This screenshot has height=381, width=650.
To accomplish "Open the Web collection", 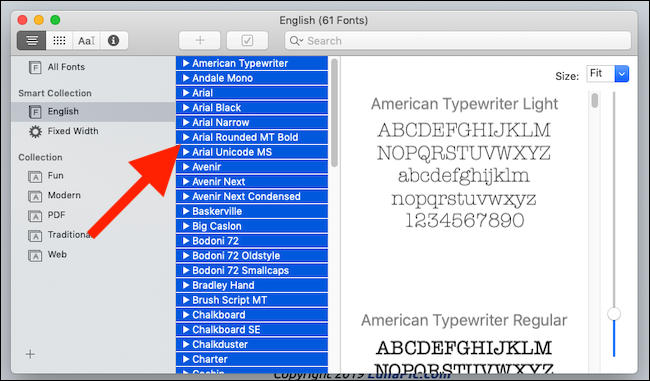I will tap(57, 255).
